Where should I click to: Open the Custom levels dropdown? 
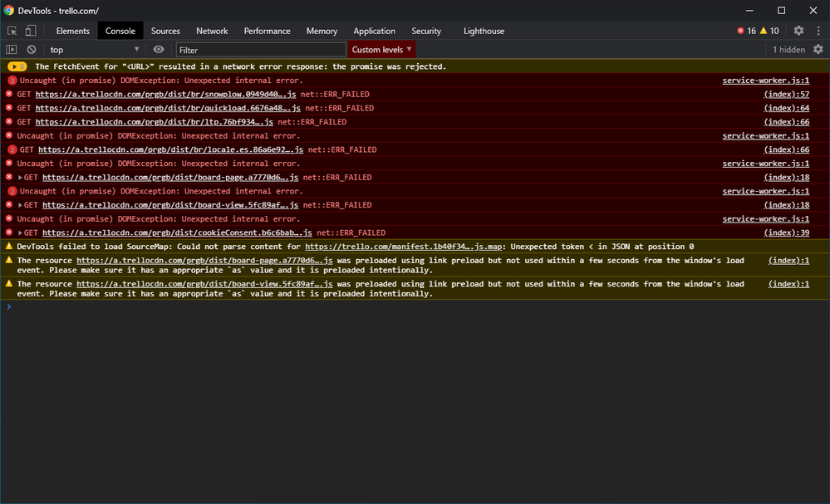381,49
